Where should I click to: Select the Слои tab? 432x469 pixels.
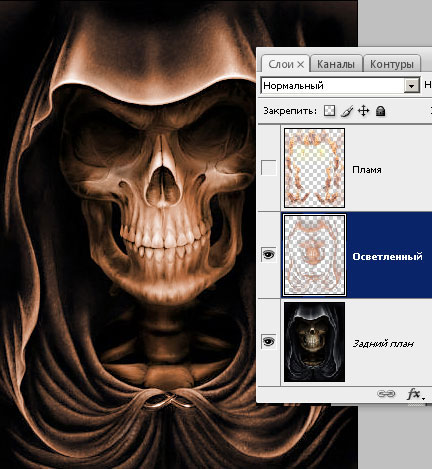(x=281, y=64)
